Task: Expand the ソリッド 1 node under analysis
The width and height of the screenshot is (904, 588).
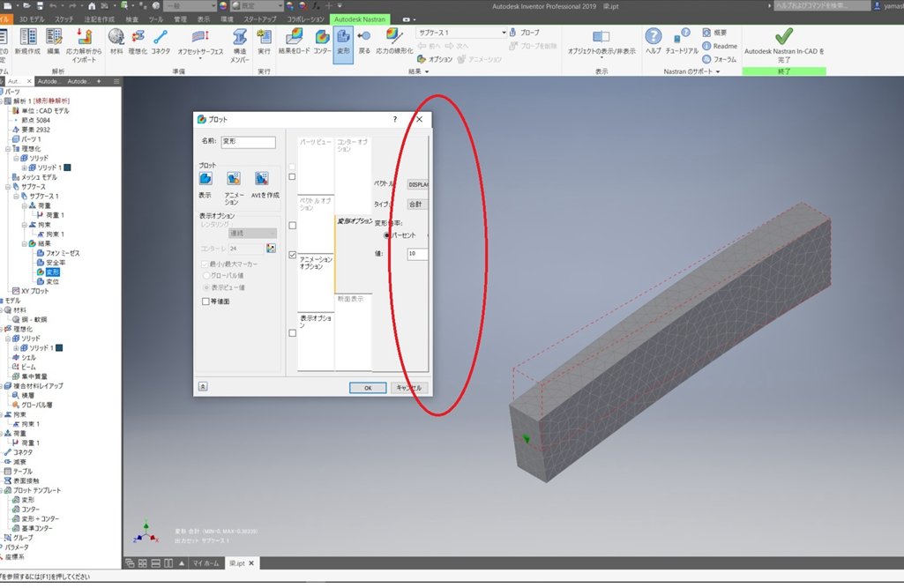Action: [24, 167]
